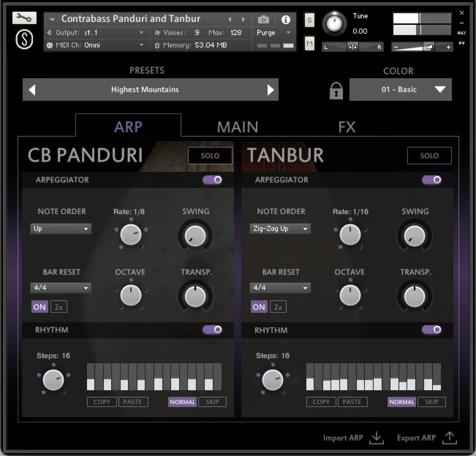Viewport: 476px width, 456px height.
Task: Open the snapshot camera icon
Action: pos(263,19)
